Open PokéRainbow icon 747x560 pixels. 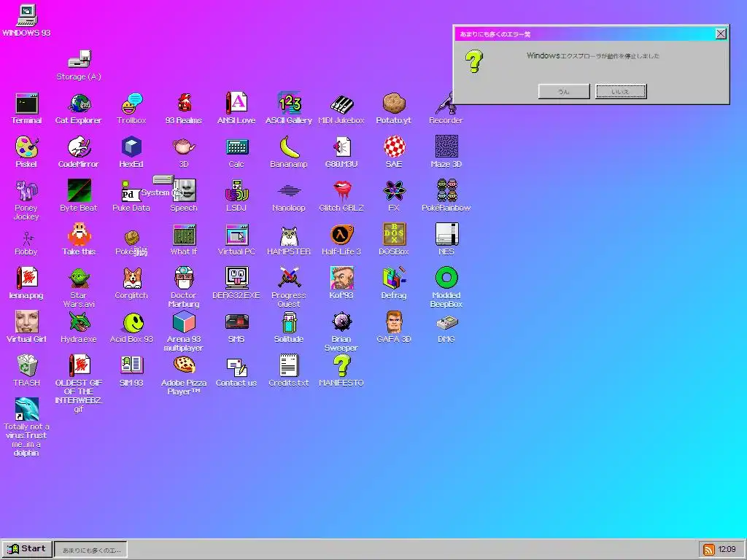coord(446,190)
